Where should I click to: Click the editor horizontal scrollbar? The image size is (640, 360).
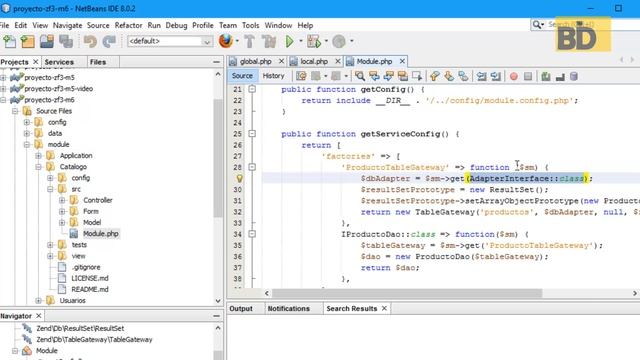pos(407,293)
